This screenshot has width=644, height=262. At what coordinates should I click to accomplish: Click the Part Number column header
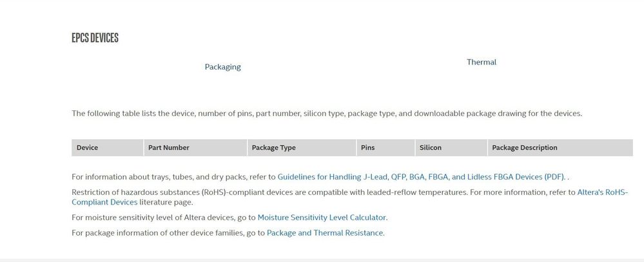(x=168, y=148)
